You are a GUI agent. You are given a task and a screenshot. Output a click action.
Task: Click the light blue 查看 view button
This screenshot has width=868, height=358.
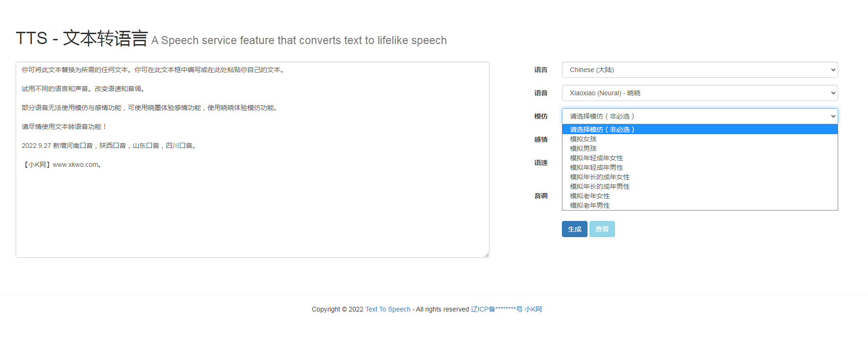[x=602, y=229]
